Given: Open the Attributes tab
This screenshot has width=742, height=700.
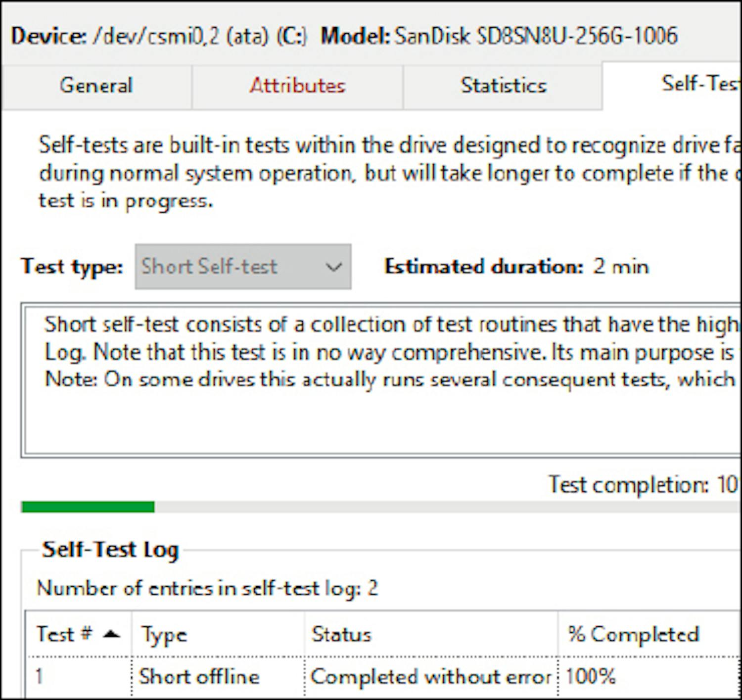Looking at the screenshot, I should tap(297, 86).
